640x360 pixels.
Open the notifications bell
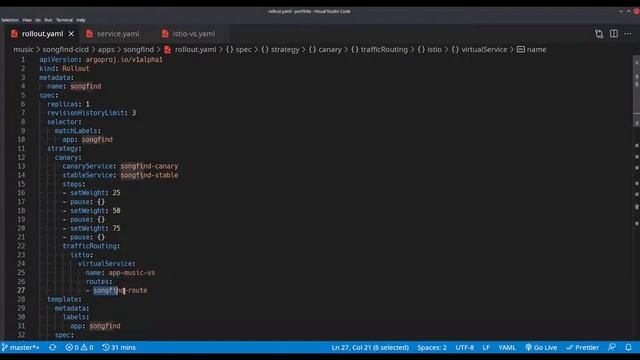point(629,347)
